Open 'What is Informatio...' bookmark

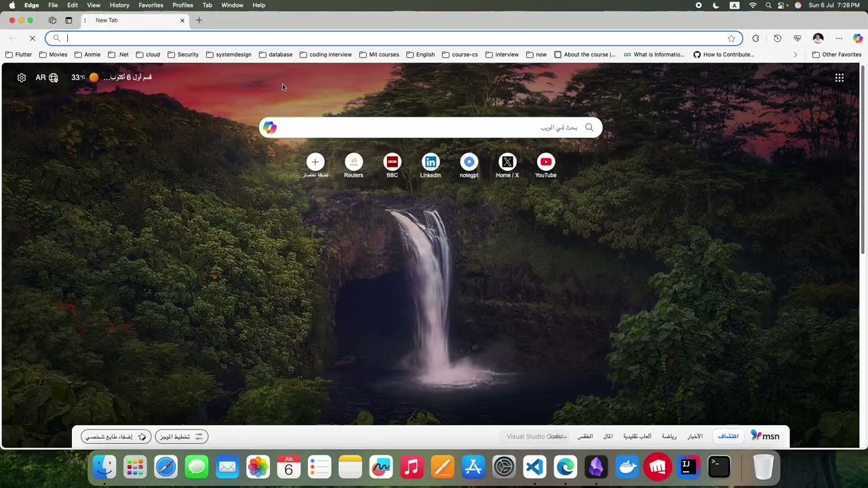click(654, 54)
